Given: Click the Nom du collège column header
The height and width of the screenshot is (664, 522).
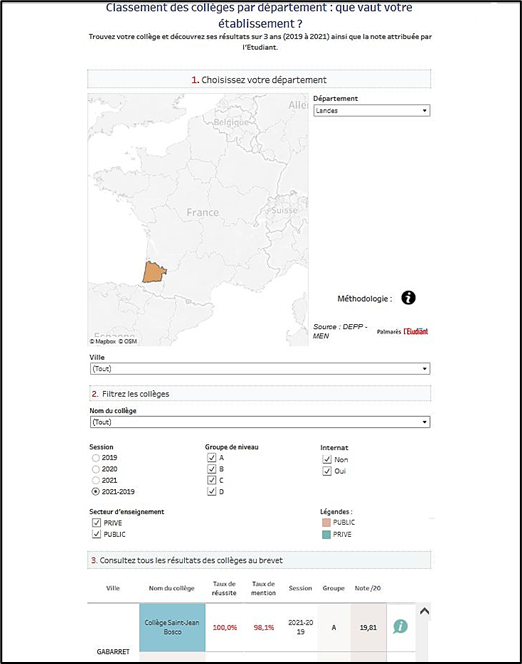Looking at the screenshot, I should (171, 588).
